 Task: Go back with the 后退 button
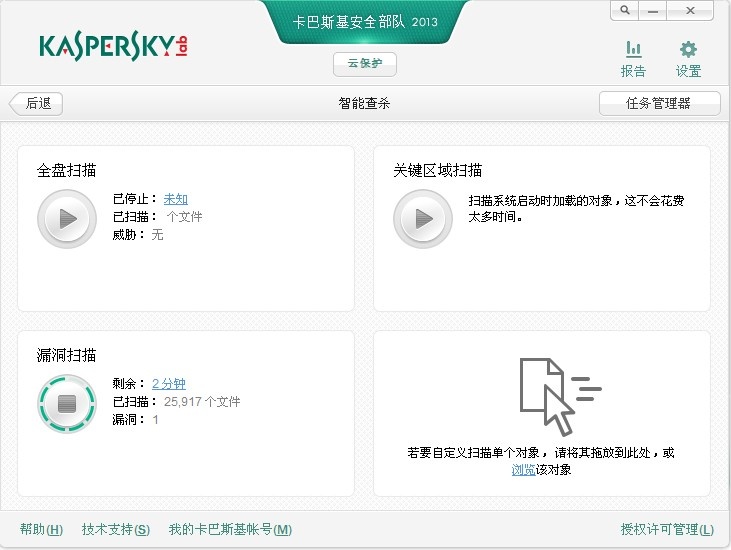36,103
